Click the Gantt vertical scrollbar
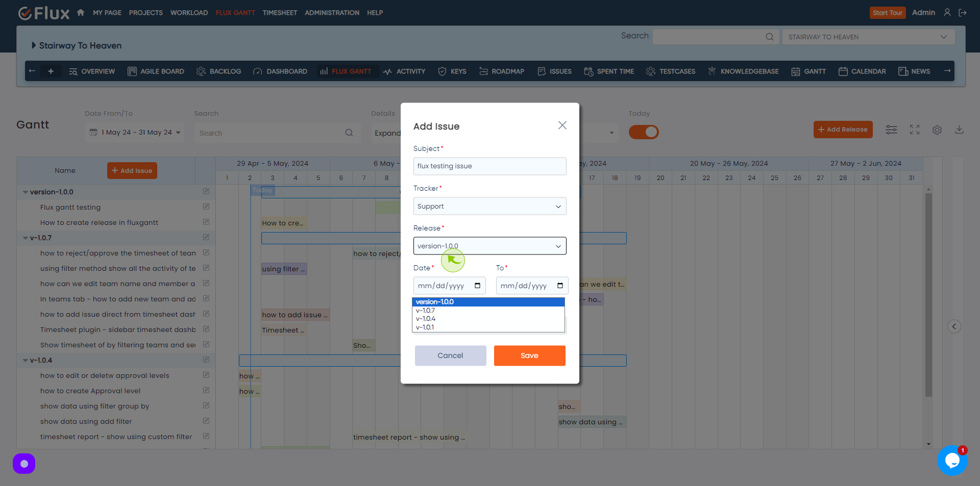 point(929,295)
